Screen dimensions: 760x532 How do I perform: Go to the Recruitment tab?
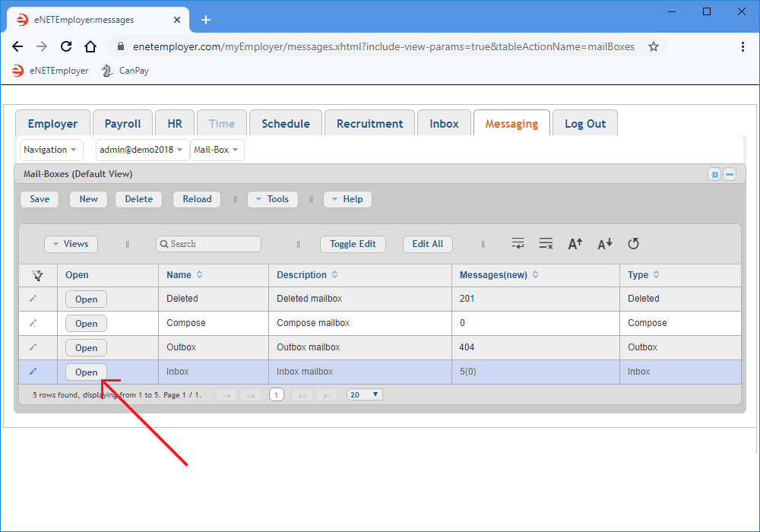coord(369,124)
